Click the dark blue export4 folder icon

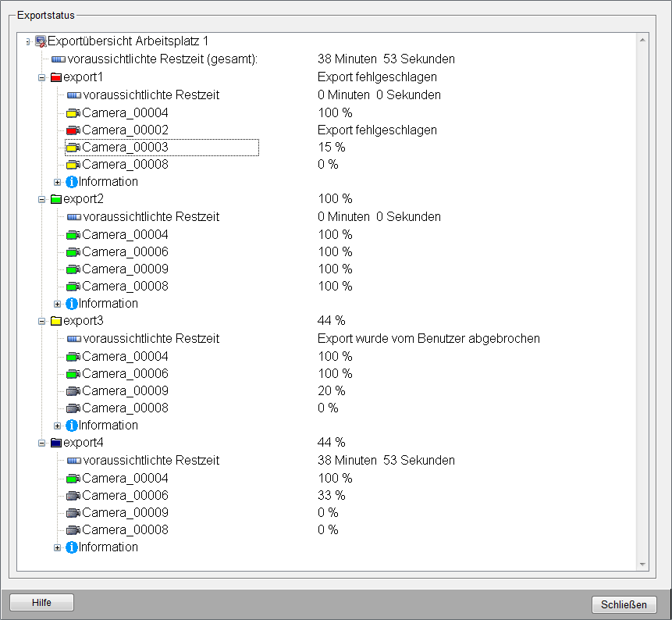tap(55, 443)
